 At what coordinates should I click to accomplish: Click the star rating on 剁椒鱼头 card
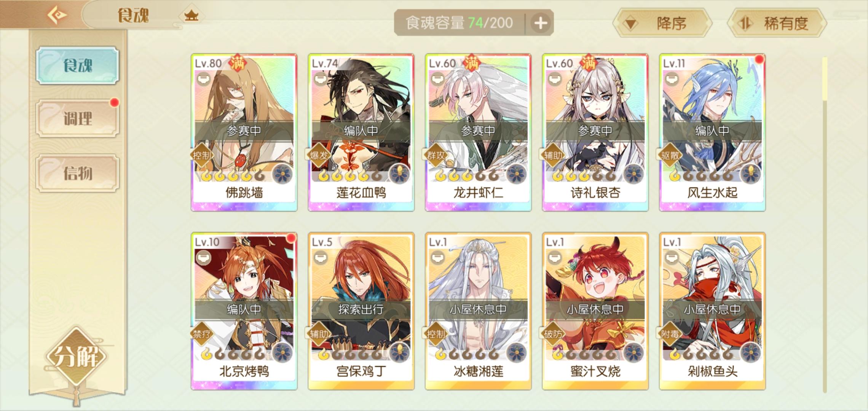click(x=701, y=355)
